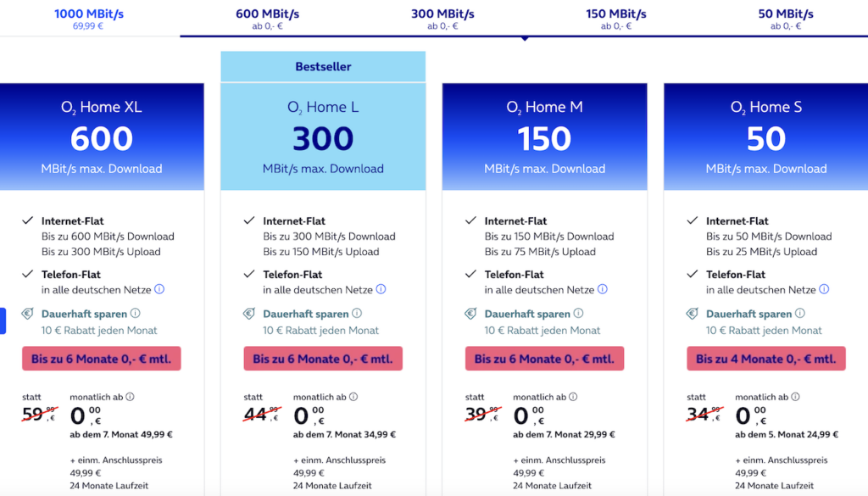Click the Bis zu 6 Monate button on Home M

[544, 358]
